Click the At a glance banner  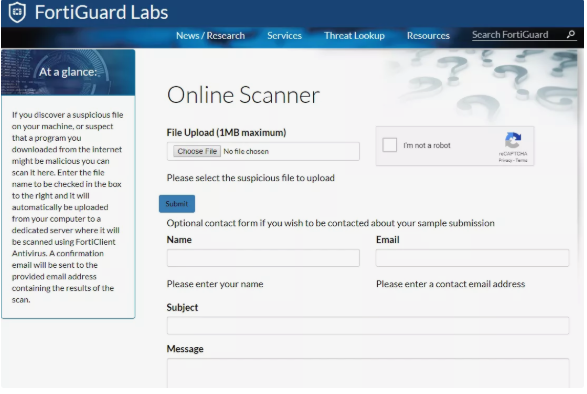tap(68, 72)
